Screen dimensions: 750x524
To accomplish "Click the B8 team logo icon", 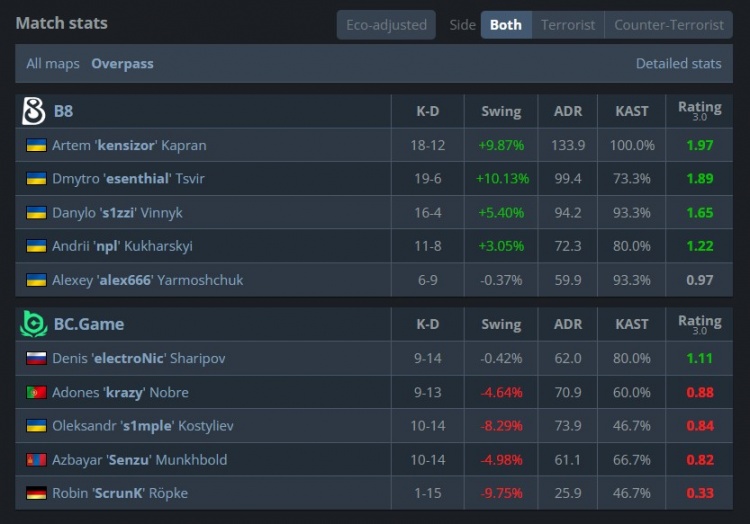I will (34, 111).
